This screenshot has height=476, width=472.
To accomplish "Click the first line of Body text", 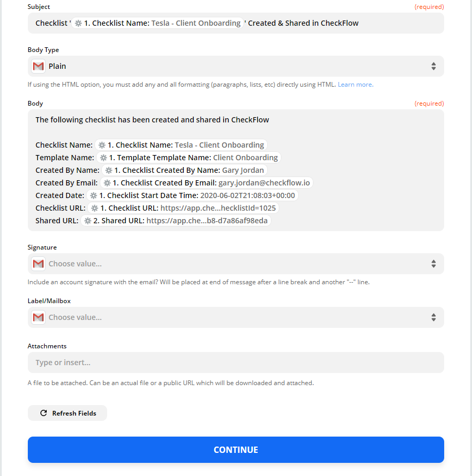I will (x=152, y=120).
